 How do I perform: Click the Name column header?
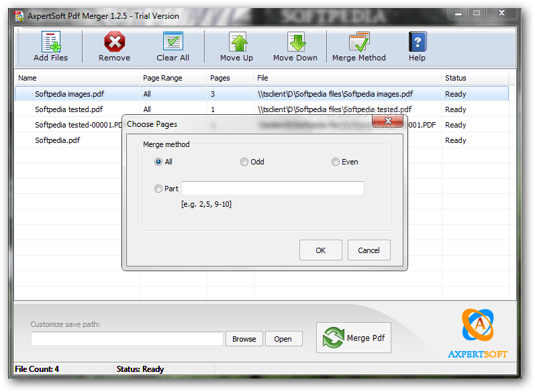(77, 78)
